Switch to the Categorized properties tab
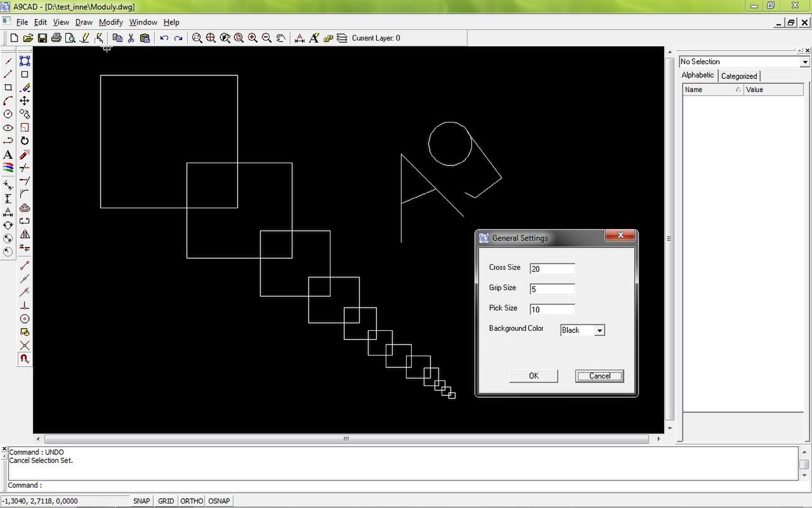This screenshot has height=508, width=812. (739, 76)
